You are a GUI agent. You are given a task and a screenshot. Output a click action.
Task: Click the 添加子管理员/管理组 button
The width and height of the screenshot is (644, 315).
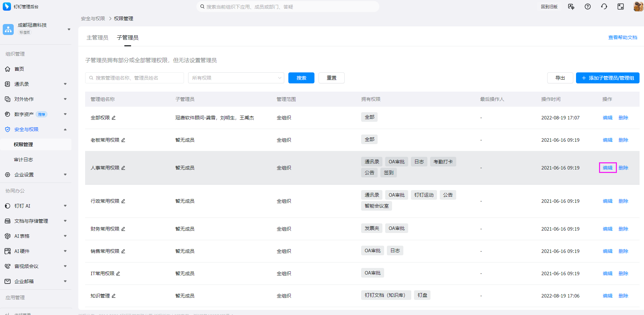coord(608,78)
